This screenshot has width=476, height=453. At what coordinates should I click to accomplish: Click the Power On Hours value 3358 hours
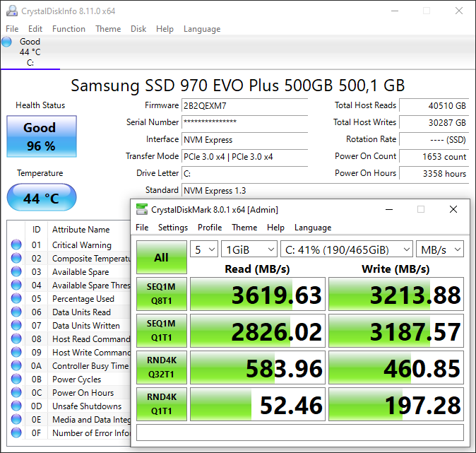tap(434, 173)
